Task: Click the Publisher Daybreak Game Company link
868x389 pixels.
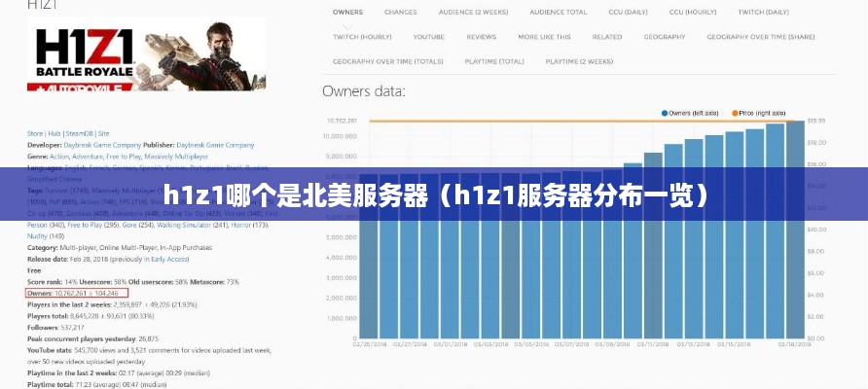Action: pyautogui.click(x=215, y=145)
